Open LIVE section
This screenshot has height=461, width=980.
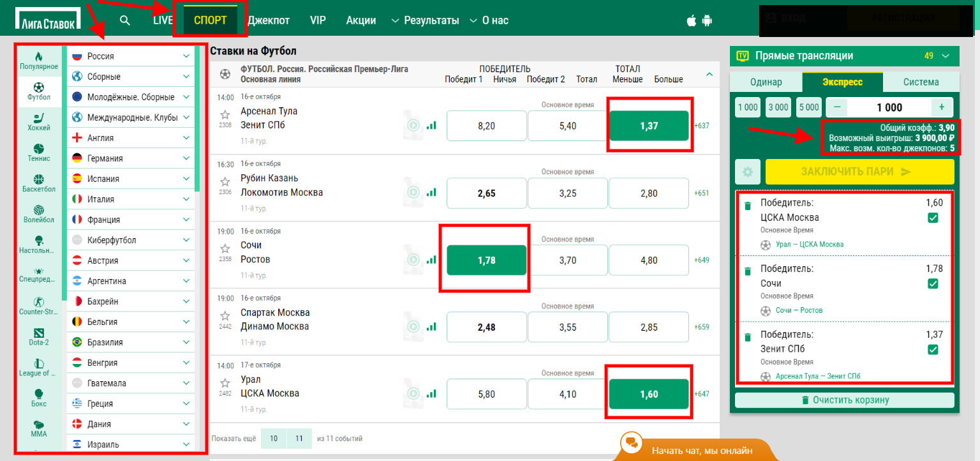pyautogui.click(x=163, y=20)
